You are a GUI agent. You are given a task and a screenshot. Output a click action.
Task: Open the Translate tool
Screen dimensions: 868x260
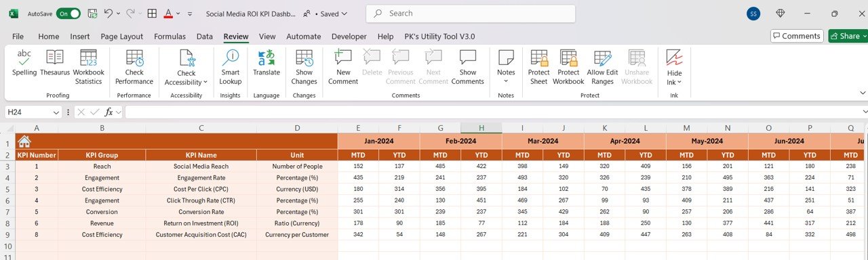click(267, 62)
